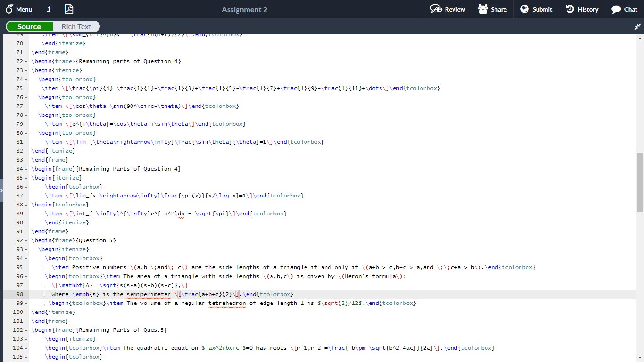Viewport: 644px width, 362px height.
Task: Click line number 75 in gutter
Action: pos(19,88)
